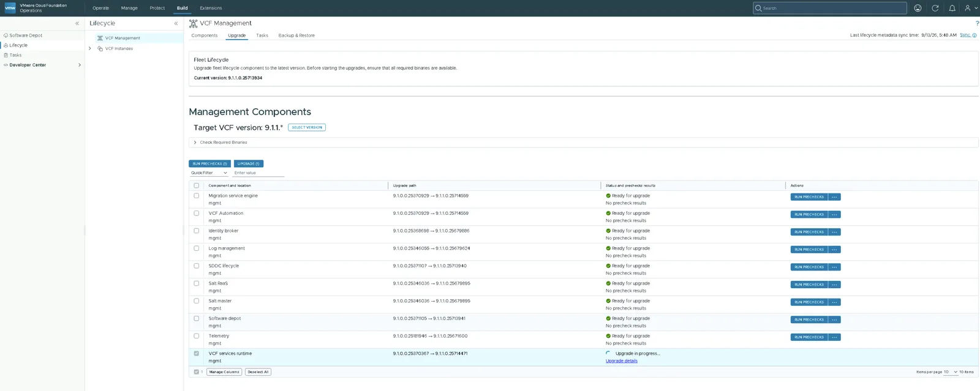The image size is (980, 391).
Task: Toggle the select-all header checkbox
Action: click(x=197, y=185)
